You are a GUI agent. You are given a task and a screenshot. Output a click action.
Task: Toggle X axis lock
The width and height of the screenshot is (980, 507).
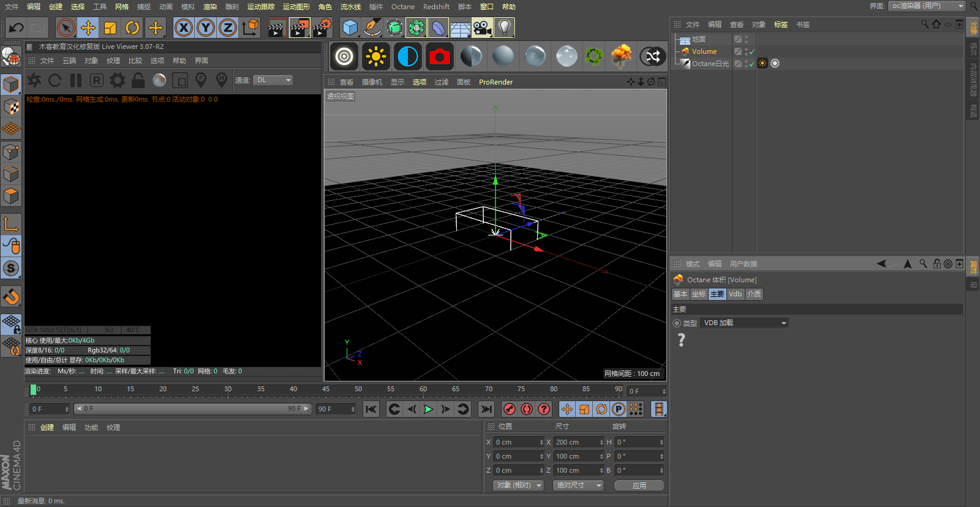click(x=183, y=28)
